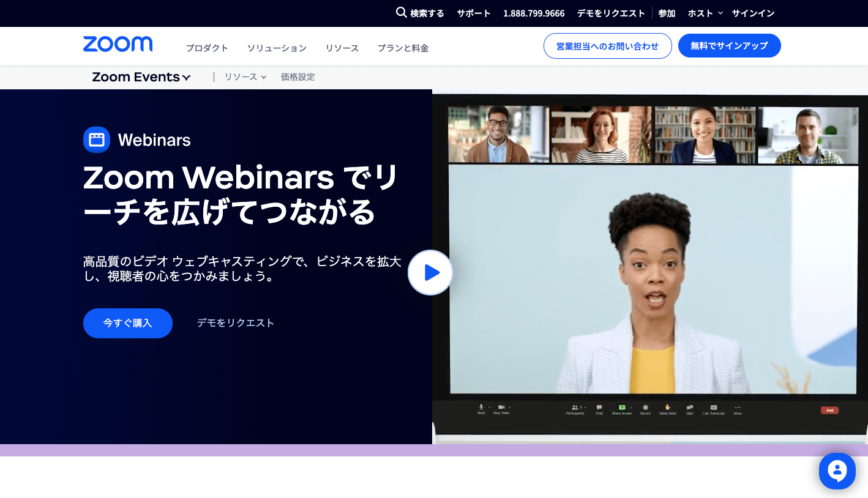Click the search magnifier icon
The height and width of the screenshot is (498, 868).
pyautogui.click(x=402, y=12)
